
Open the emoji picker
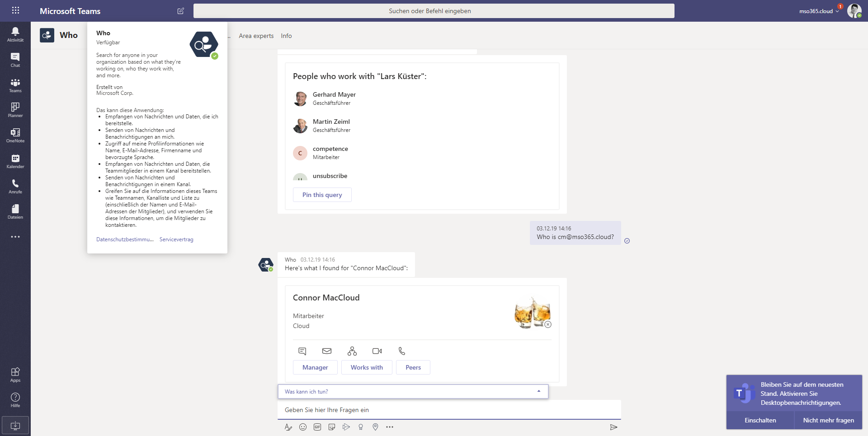302,427
